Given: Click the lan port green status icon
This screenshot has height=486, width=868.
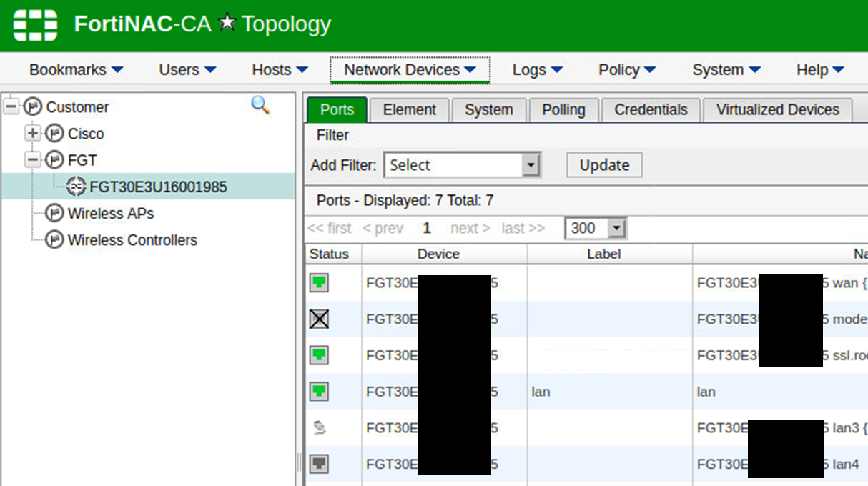Looking at the screenshot, I should 319,392.
